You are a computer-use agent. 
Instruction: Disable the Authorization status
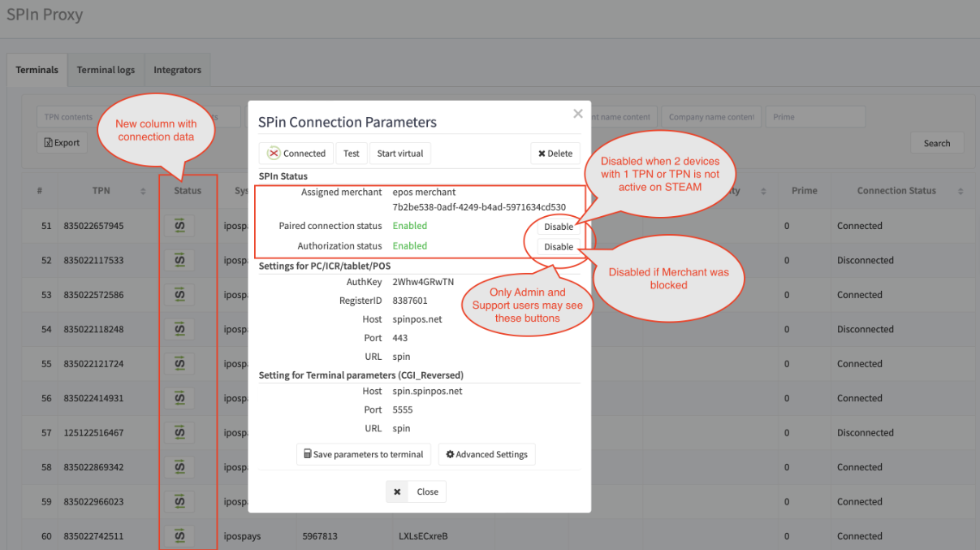click(558, 247)
